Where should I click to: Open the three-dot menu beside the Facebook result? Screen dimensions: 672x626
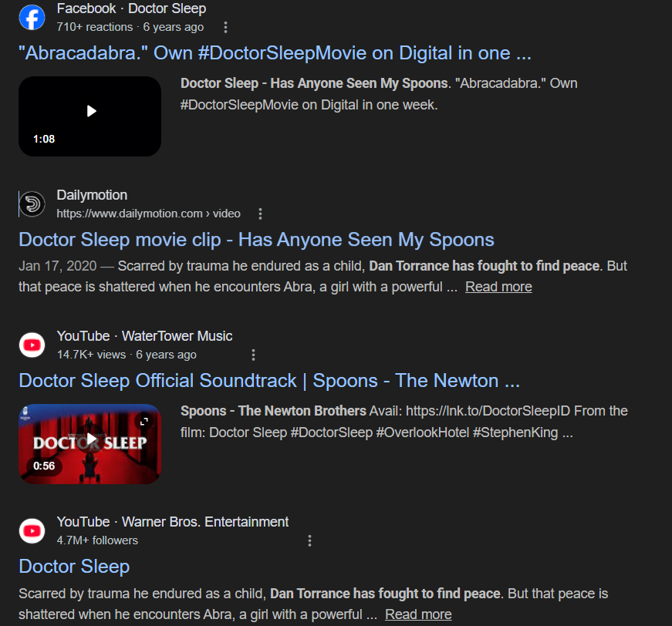click(225, 28)
